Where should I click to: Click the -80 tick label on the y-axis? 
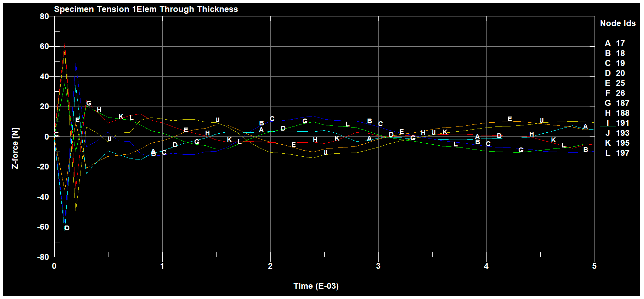pos(43,257)
